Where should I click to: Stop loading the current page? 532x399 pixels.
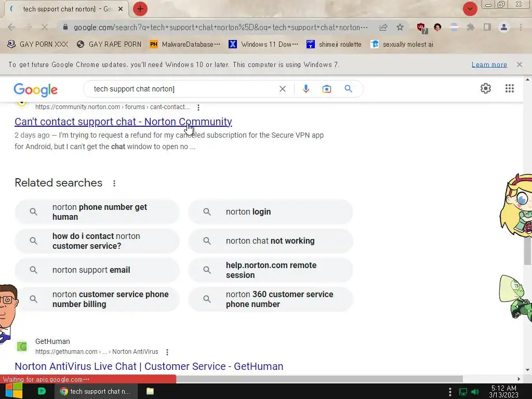[x=45, y=27]
